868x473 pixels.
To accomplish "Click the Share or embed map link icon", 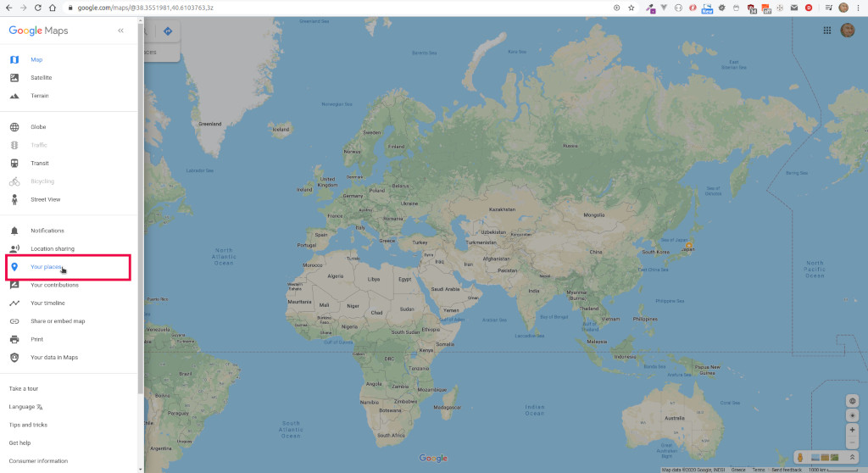I will point(14,321).
